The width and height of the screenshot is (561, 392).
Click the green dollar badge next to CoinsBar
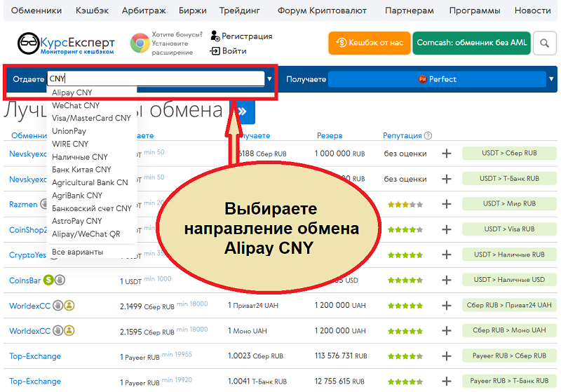coord(48,280)
